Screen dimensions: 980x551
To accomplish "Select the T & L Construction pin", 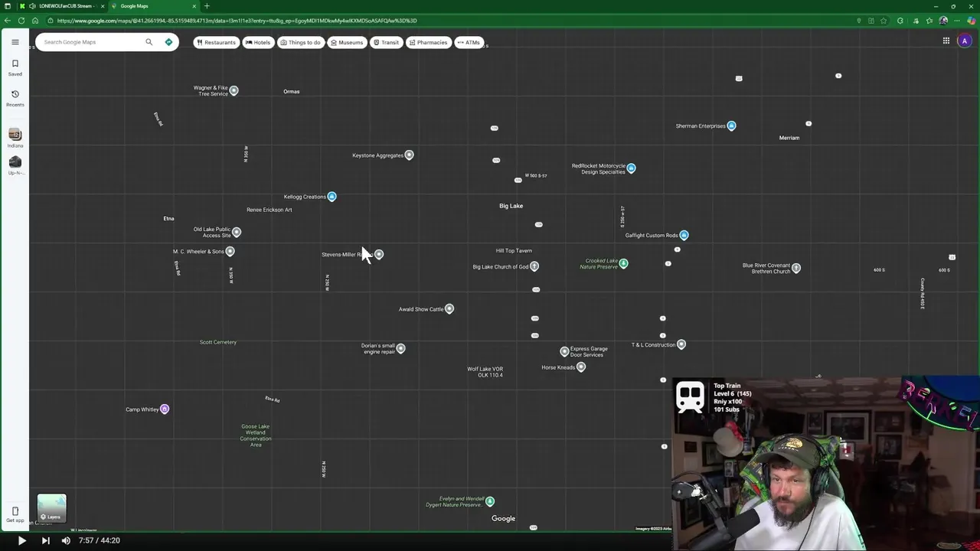I will (x=681, y=344).
